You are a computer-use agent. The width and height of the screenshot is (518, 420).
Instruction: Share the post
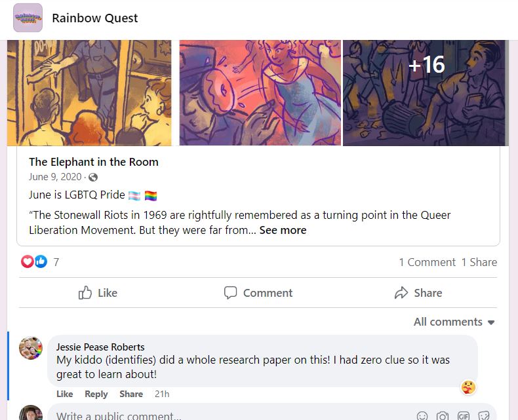pyautogui.click(x=418, y=293)
